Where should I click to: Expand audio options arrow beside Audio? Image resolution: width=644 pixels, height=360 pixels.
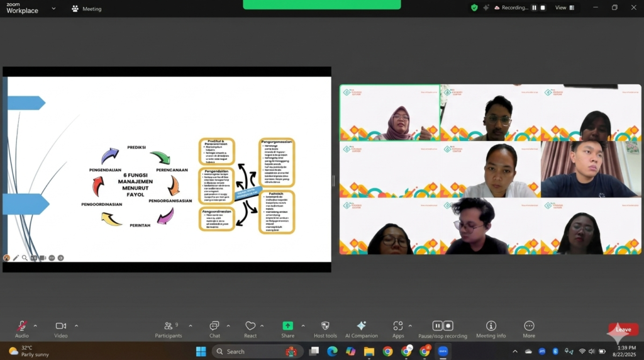pyautogui.click(x=35, y=325)
